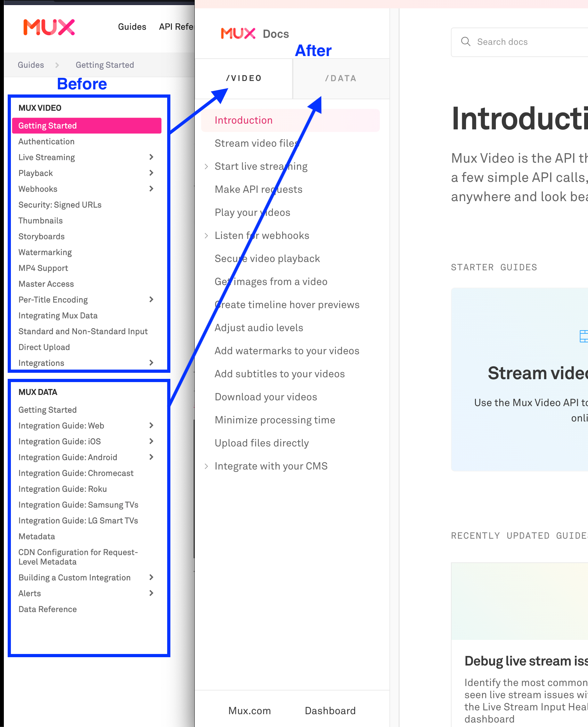Expand Building a Custom Integration chevron
This screenshot has width=588, height=727.
pos(151,577)
